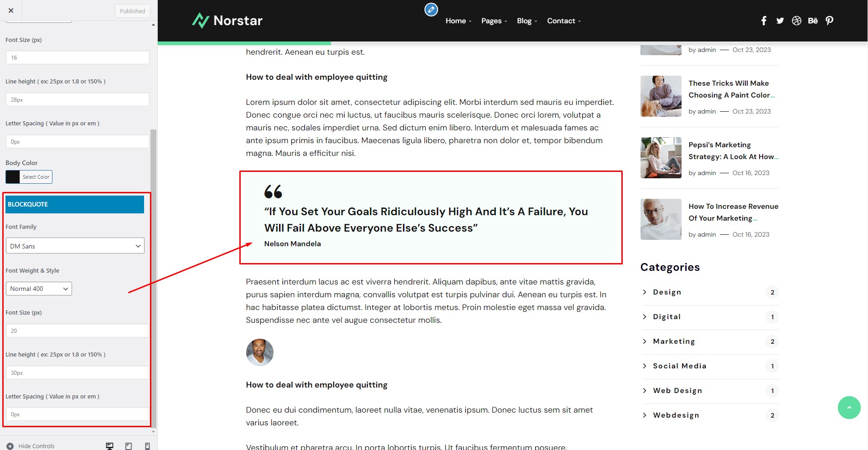The height and width of the screenshot is (450, 868).
Task: Click the chevron beside Social Media category
Action: pos(645,366)
